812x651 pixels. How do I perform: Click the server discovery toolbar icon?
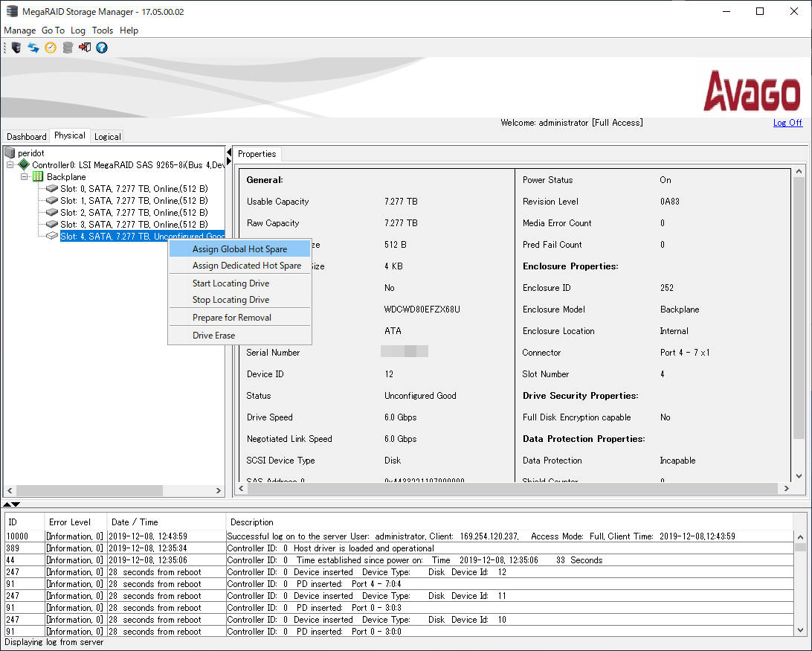[x=16, y=48]
